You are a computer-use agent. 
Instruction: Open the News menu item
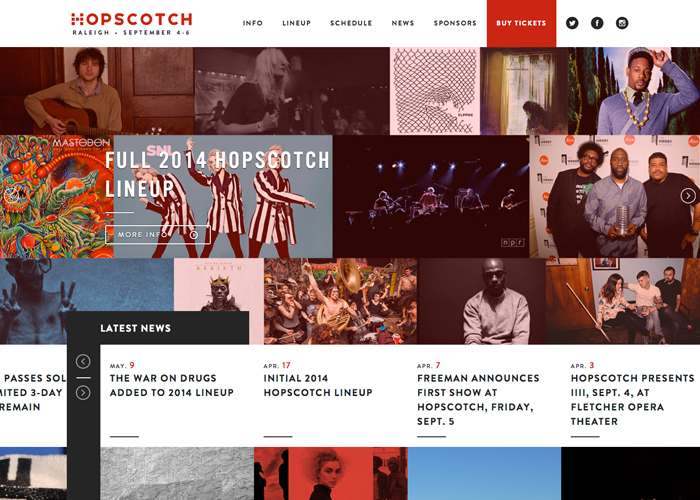click(403, 23)
